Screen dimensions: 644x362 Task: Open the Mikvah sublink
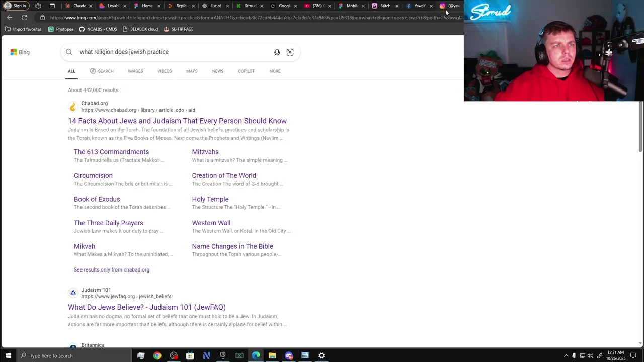click(85, 246)
